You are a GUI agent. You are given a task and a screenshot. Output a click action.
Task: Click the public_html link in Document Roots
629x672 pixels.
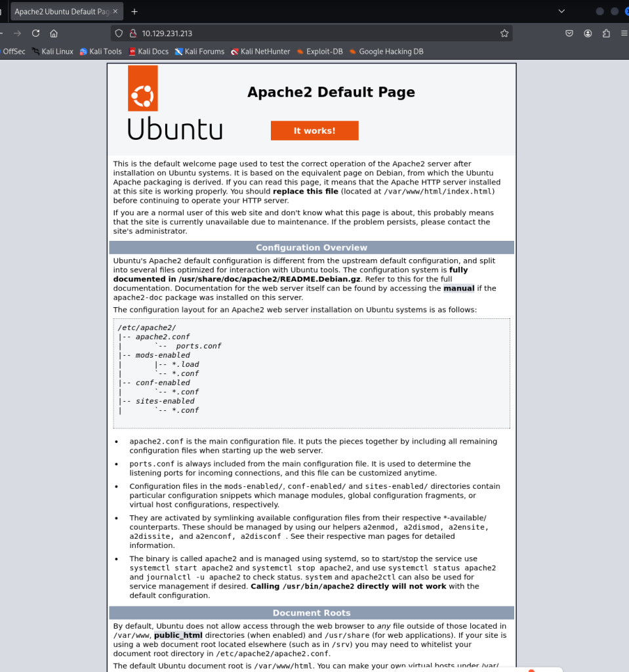click(x=178, y=635)
